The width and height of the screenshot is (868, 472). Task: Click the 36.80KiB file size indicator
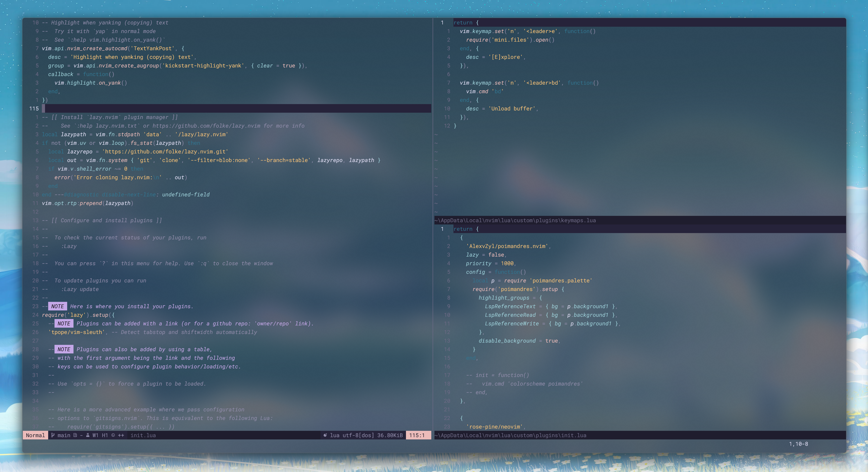tap(390, 435)
